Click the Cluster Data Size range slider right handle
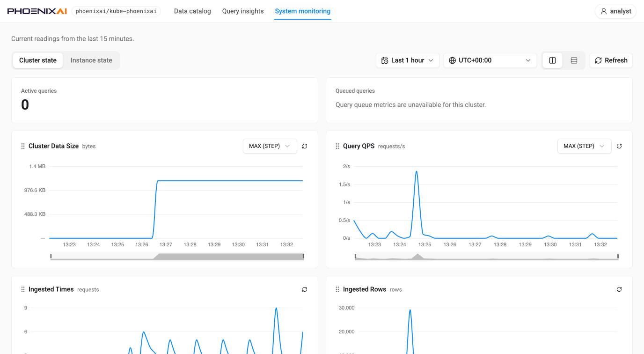This screenshot has height=354, width=644. (x=303, y=256)
